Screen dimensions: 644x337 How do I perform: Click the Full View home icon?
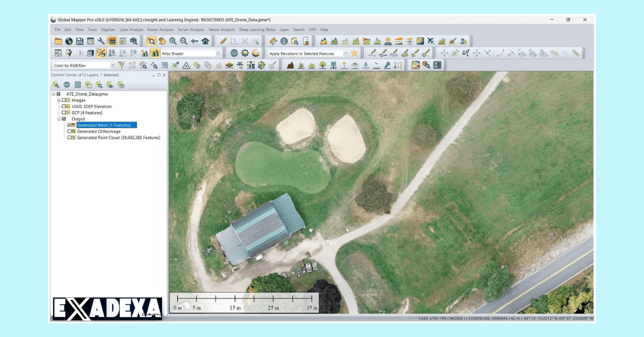coord(205,41)
